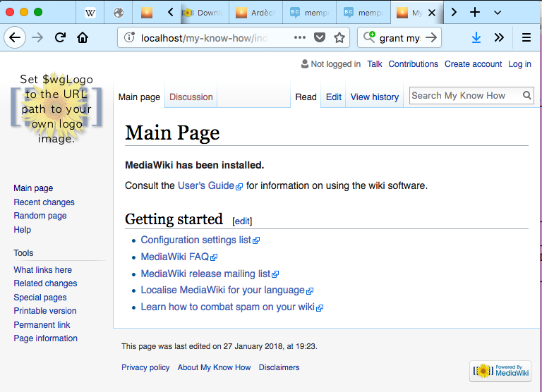Click the wiki search magnifier button
Image resolution: width=542 pixels, height=392 pixels.
point(526,95)
